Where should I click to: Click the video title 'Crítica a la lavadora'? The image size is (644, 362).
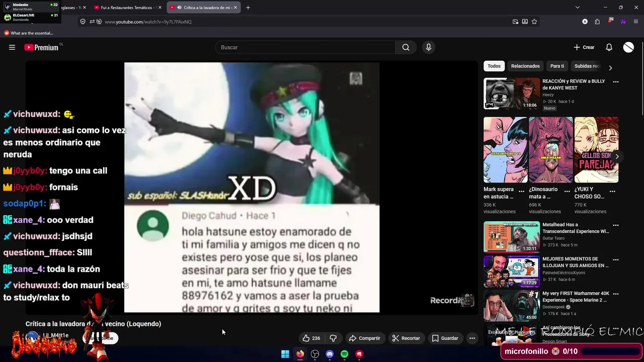tap(93, 324)
